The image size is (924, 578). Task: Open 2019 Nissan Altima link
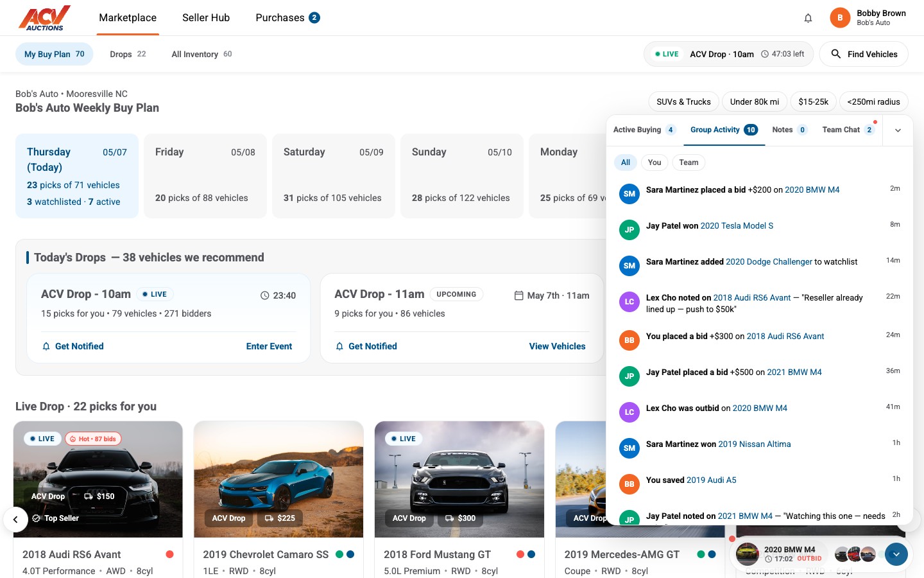pyautogui.click(x=754, y=444)
